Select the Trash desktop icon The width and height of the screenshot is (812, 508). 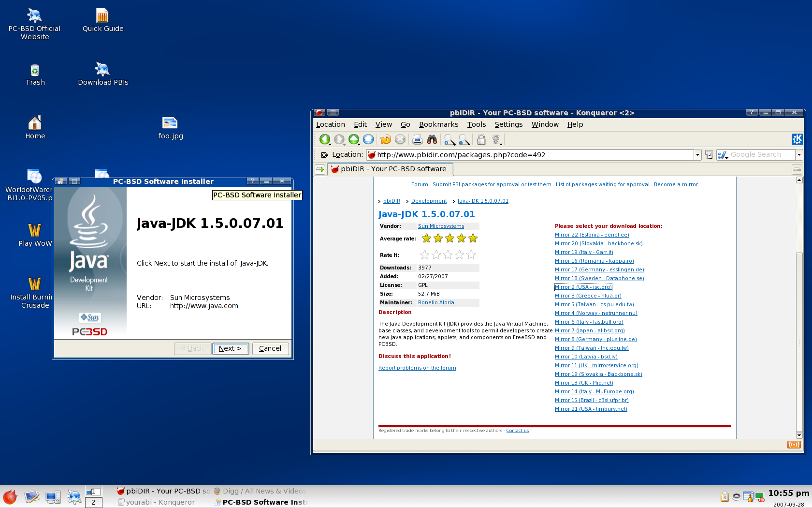(35, 75)
